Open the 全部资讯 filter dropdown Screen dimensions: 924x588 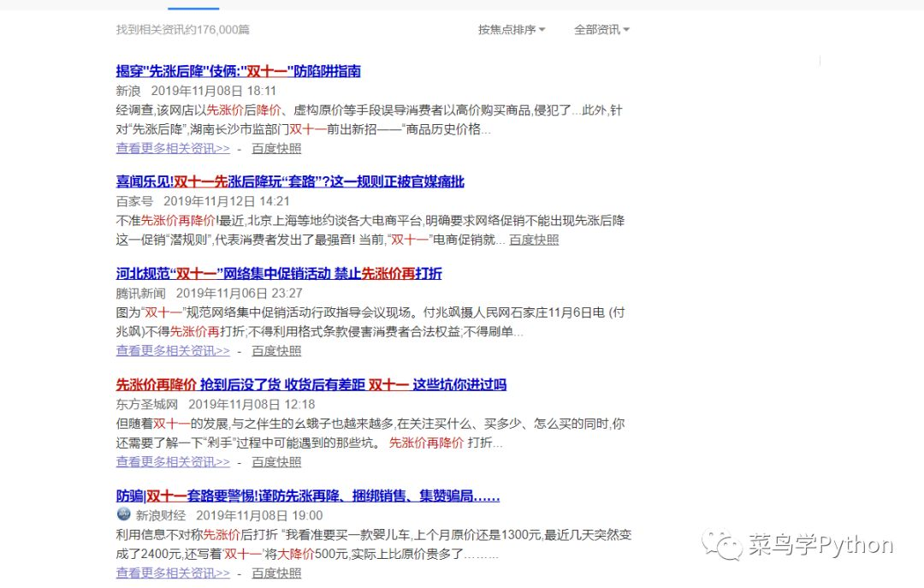click(x=601, y=29)
